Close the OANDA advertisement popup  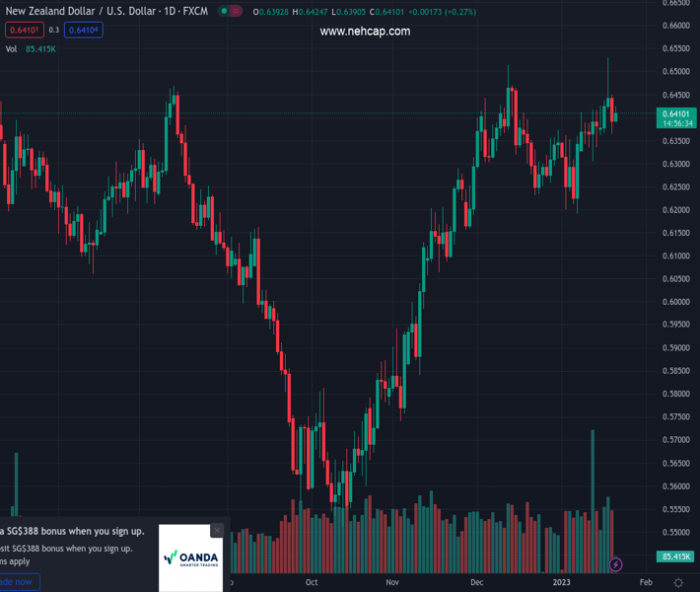pos(217,531)
